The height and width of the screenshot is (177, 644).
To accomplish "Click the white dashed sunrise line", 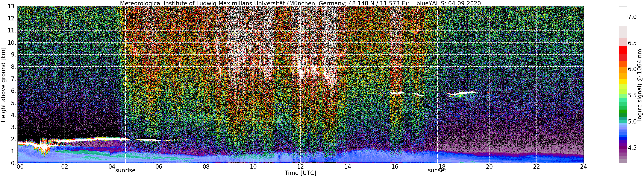I will (x=126, y=85).
